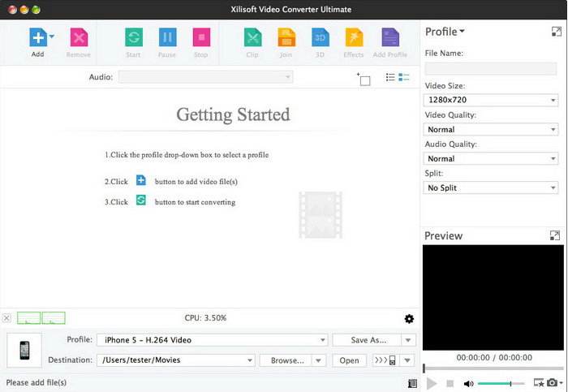The width and height of the screenshot is (568, 392).
Task: Click the Browse button
Action: (286, 360)
